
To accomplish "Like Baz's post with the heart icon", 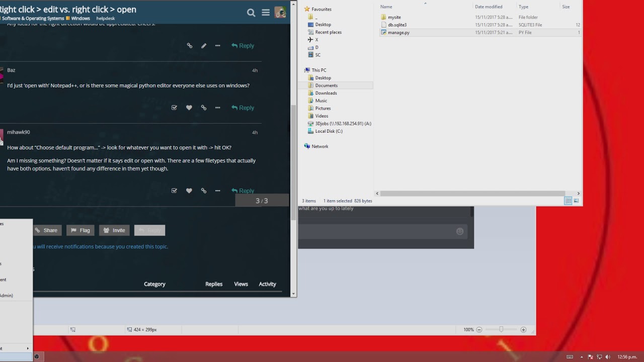I will click(189, 108).
